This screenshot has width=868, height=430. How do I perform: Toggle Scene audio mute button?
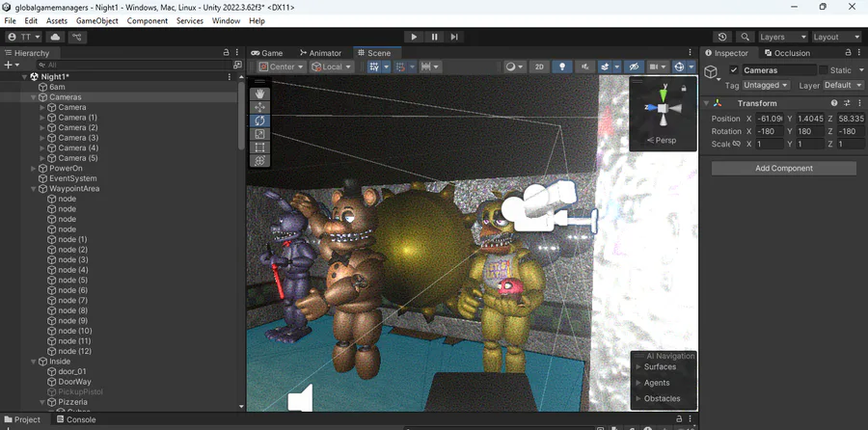tap(584, 67)
